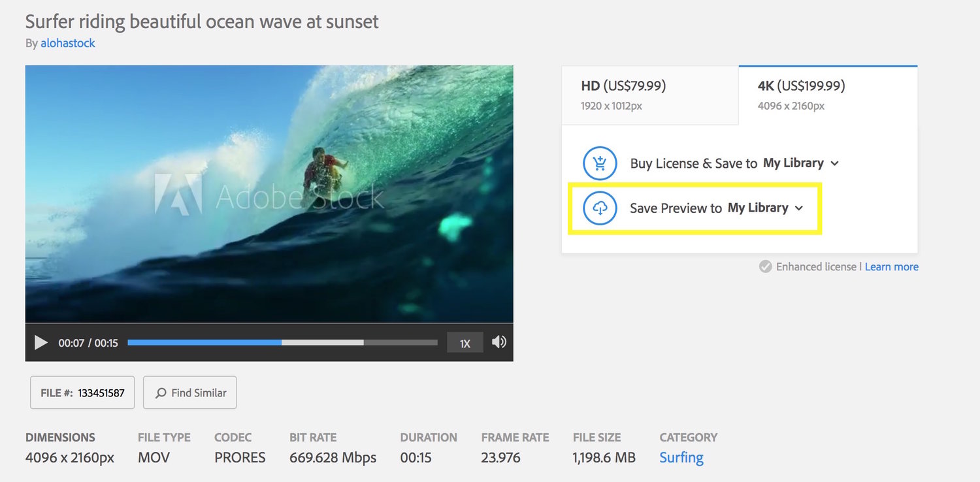Click the Save Preview cloud download icon
Viewport: 980px width, 482px height.
pos(600,208)
